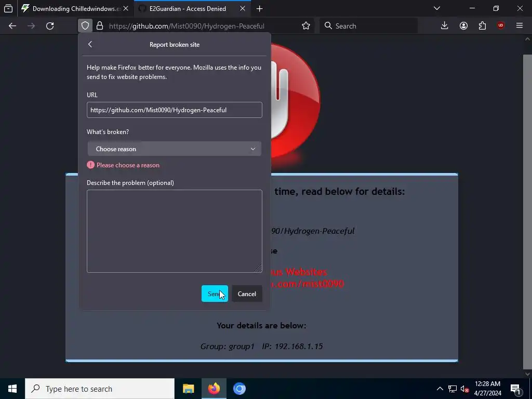The height and width of the screenshot is (399, 532).
Task: Open the notification center icon
Action: click(516, 389)
